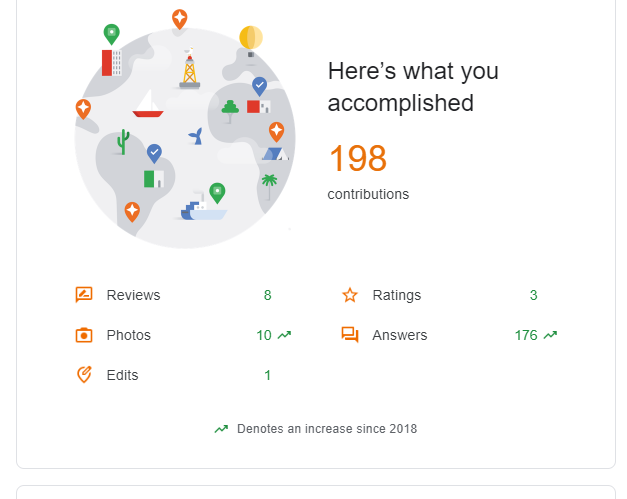627x499 pixels.
Task: Click the 198 contributions number
Action: pyautogui.click(x=357, y=159)
